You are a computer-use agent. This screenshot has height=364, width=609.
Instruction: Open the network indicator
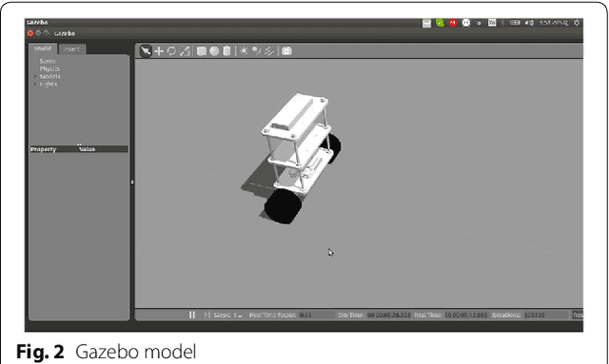480,23
